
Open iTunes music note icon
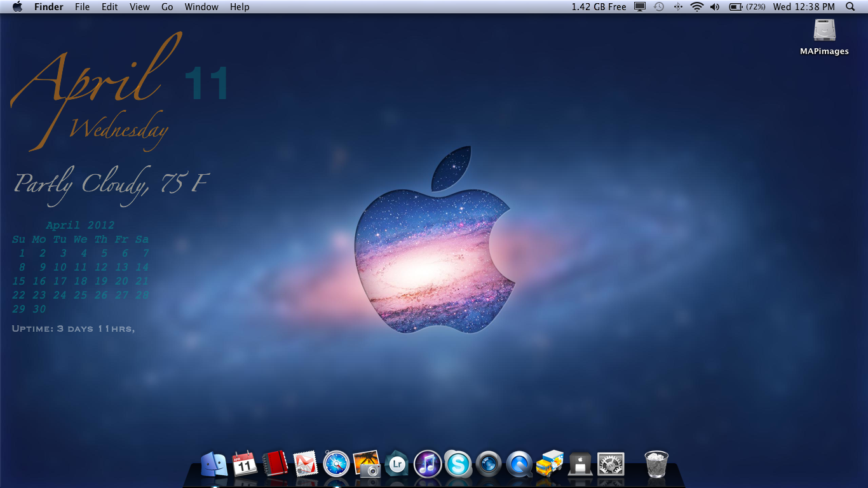pos(428,464)
